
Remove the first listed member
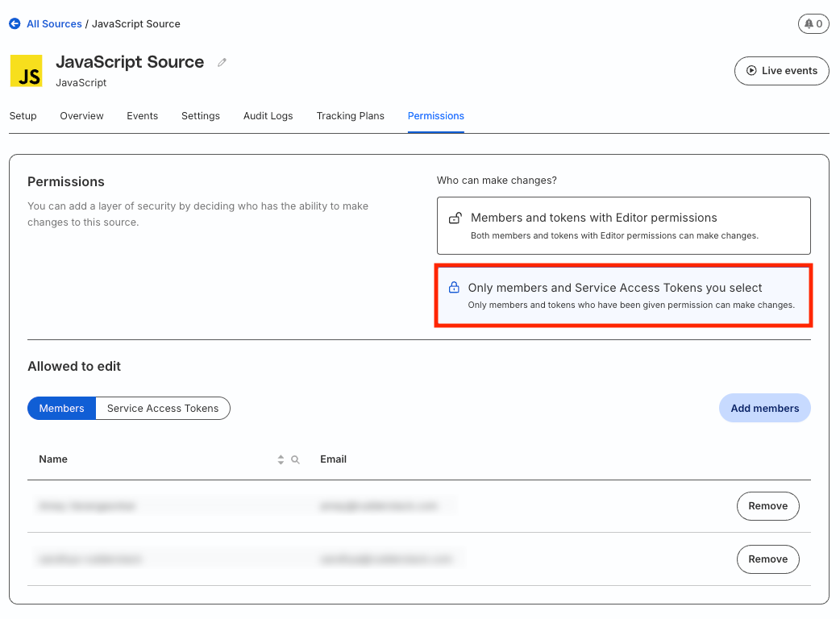tap(767, 506)
